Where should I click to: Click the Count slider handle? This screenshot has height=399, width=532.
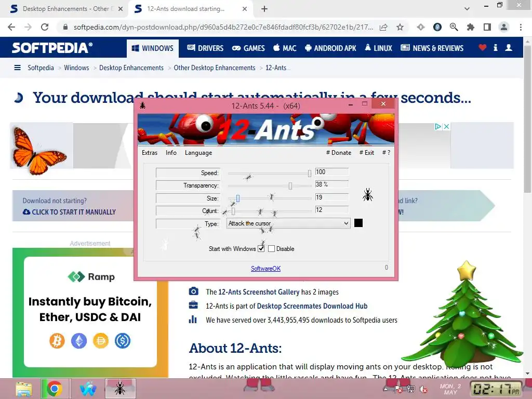pyautogui.click(x=233, y=211)
